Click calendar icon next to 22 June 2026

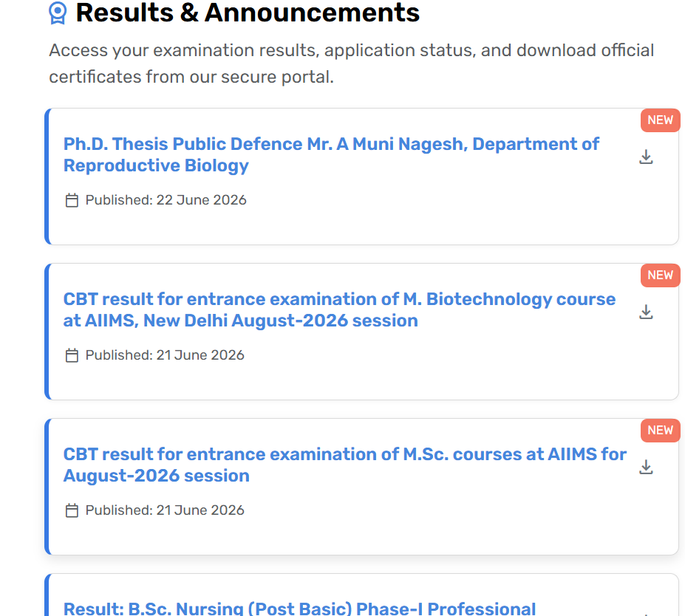point(72,200)
